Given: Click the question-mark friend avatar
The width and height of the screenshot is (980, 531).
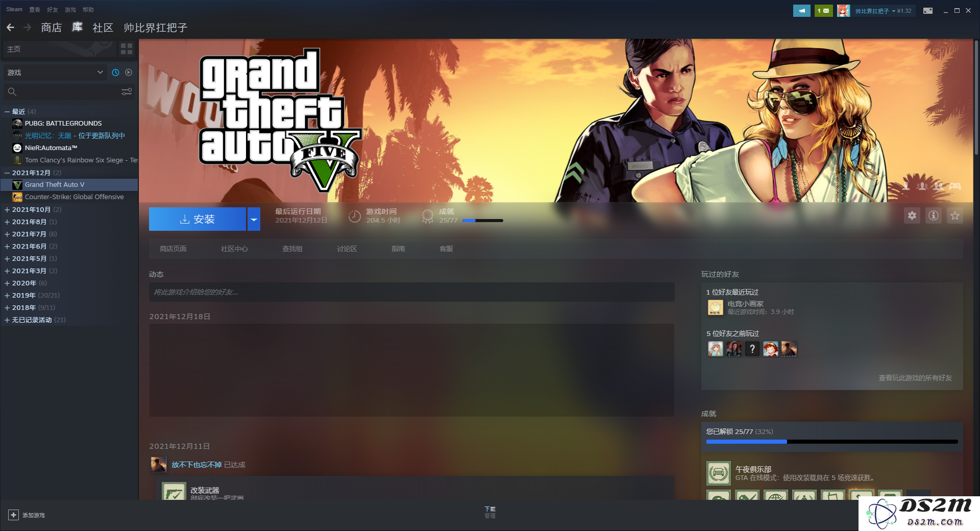Looking at the screenshot, I should point(752,349).
